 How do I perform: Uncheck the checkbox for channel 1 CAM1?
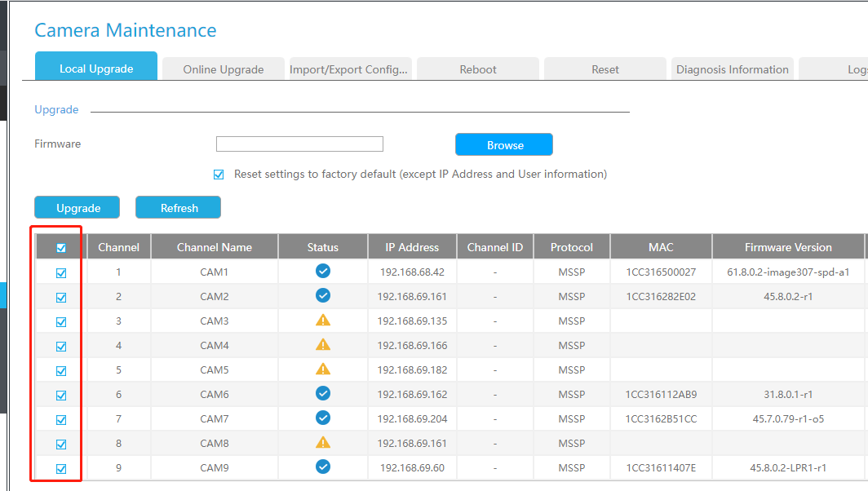click(61, 273)
